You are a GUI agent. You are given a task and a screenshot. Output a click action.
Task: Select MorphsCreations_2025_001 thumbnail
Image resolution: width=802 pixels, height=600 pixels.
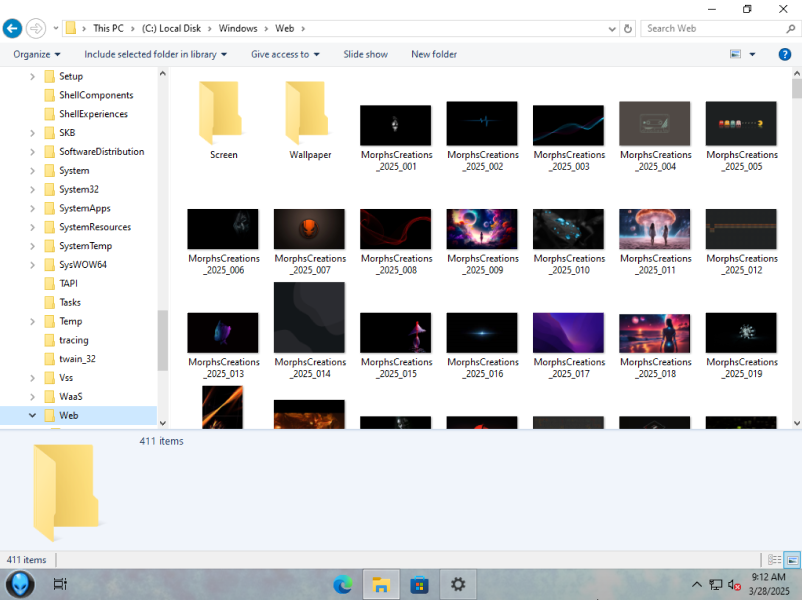tap(395, 125)
